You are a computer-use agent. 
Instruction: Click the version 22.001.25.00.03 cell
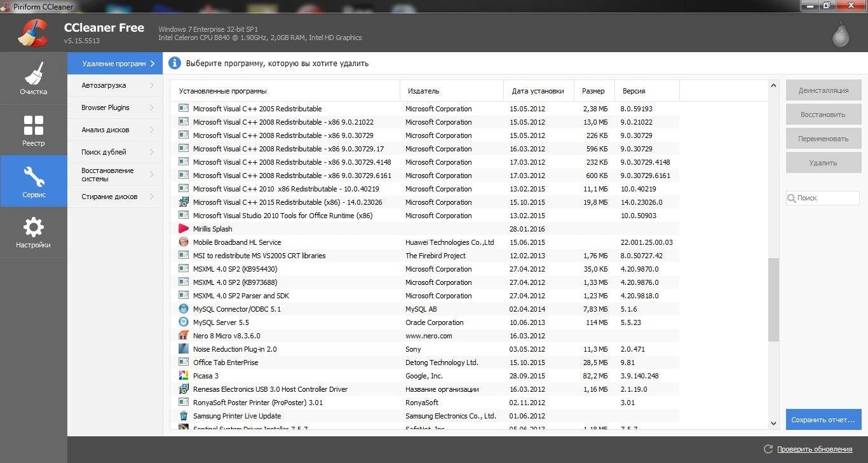pos(646,242)
